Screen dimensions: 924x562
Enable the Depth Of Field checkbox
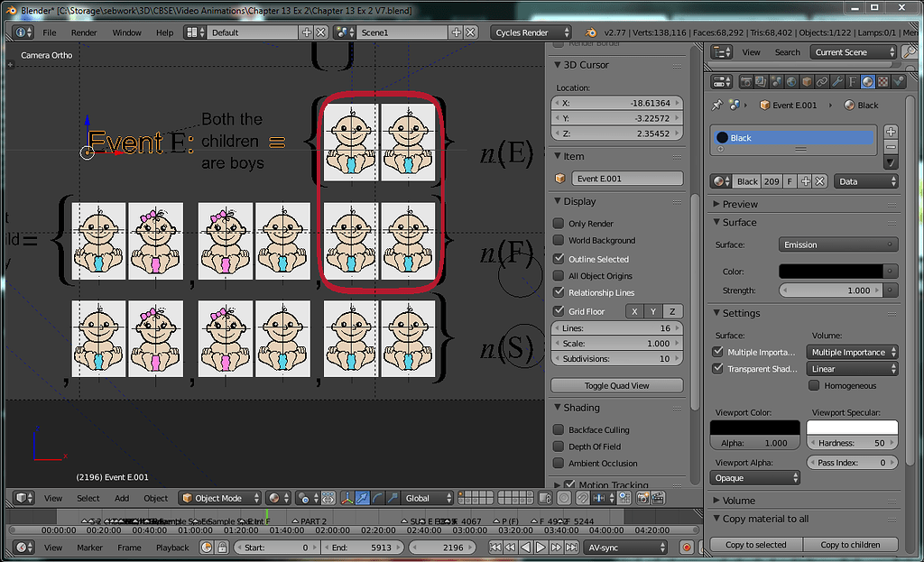pyautogui.click(x=559, y=447)
